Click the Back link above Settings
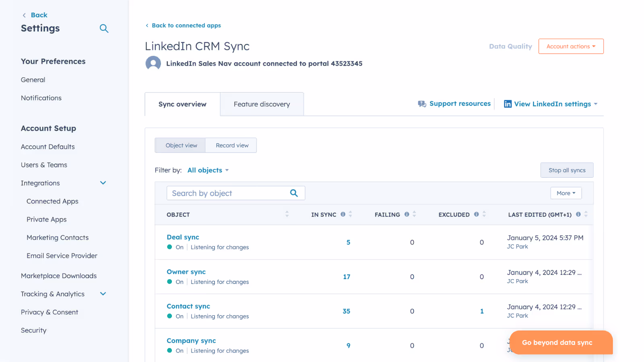This screenshot has width=644, height=362. 35,15
